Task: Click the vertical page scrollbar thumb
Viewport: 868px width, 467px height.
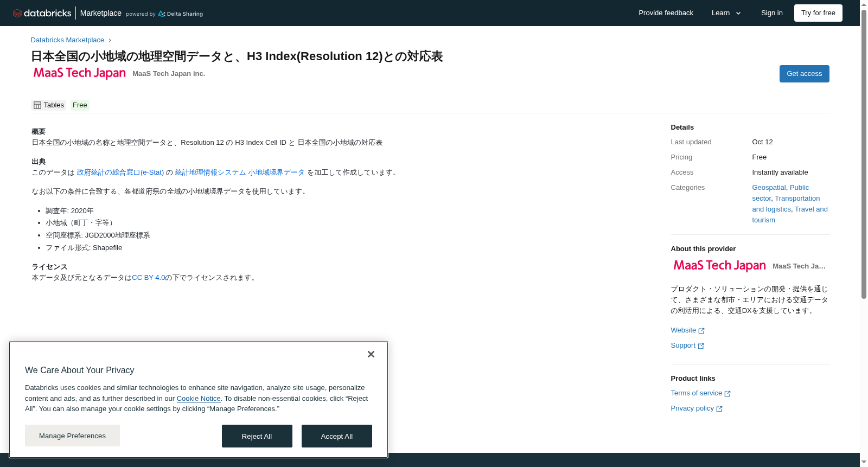Action: (x=864, y=155)
